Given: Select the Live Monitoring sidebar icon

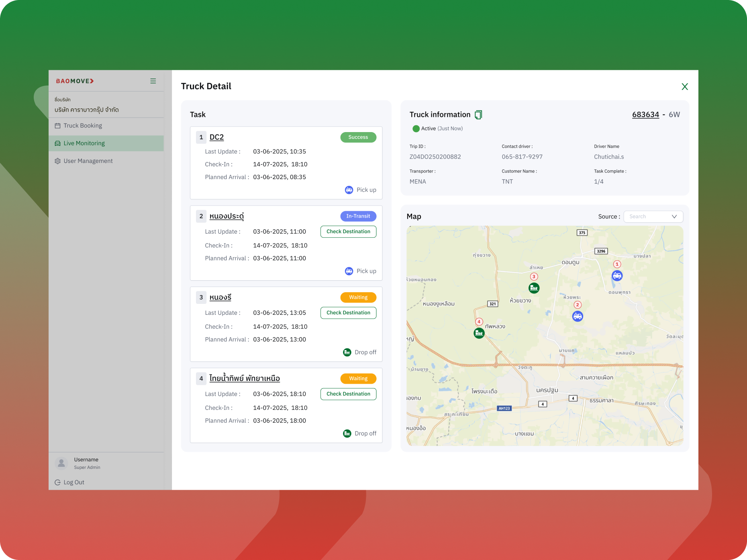Looking at the screenshot, I should tap(57, 143).
